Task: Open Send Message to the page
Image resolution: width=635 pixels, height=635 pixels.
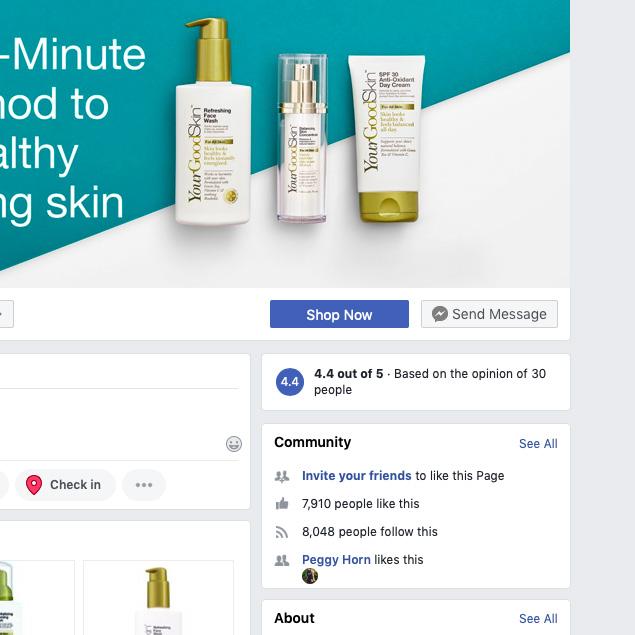Action: (489, 314)
